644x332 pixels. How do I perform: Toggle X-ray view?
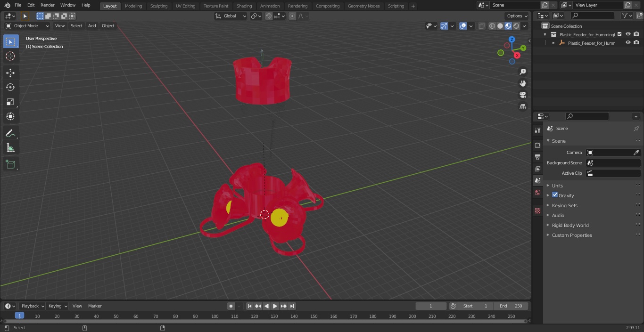(x=481, y=26)
